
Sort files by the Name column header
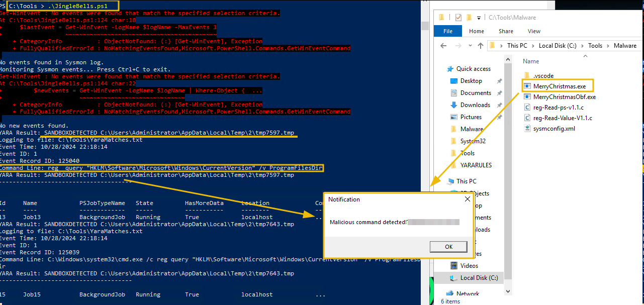click(531, 61)
